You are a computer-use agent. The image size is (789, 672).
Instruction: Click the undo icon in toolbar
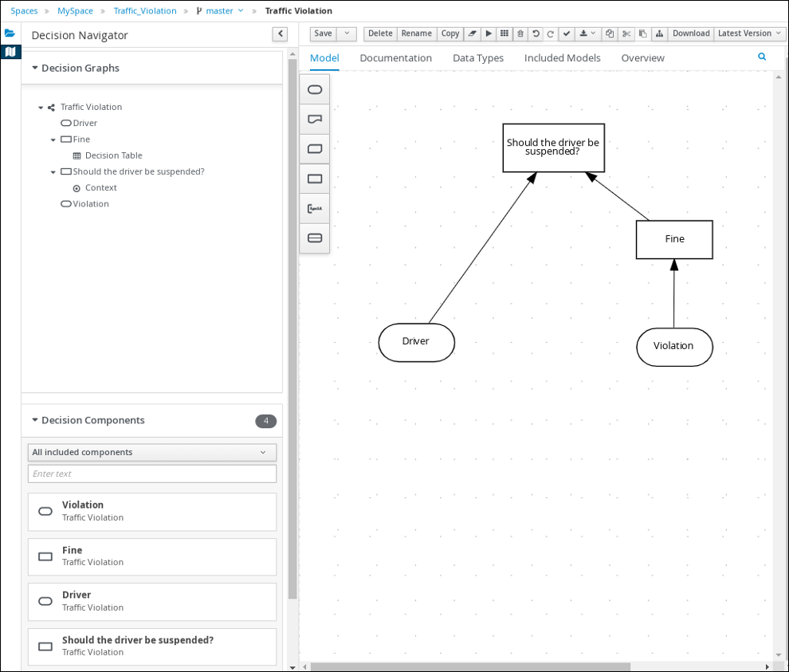click(536, 33)
